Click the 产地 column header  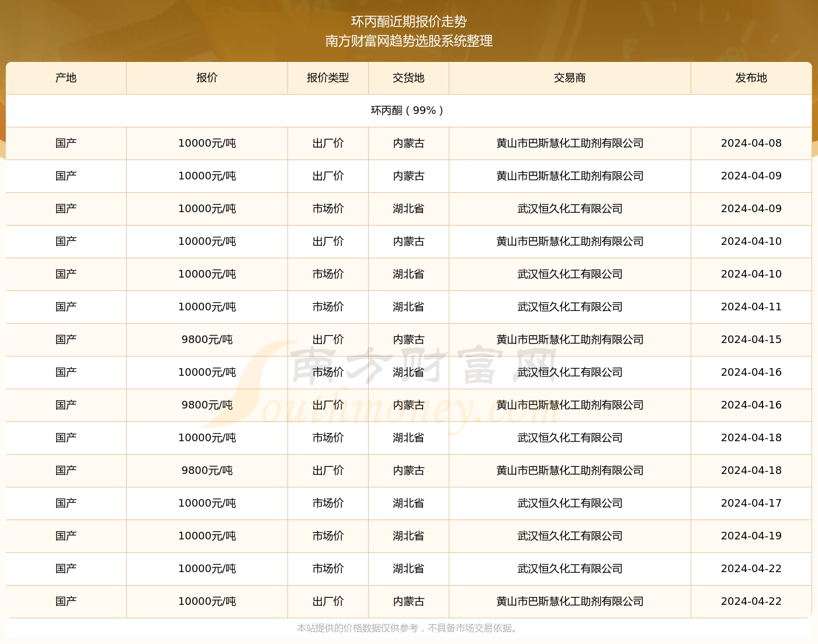pos(66,78)
